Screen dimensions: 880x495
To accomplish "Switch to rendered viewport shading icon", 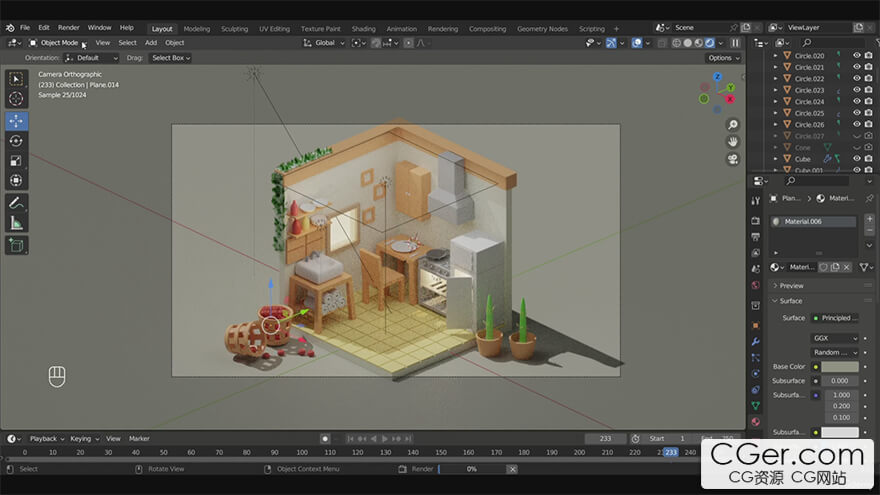I will 710,43.
